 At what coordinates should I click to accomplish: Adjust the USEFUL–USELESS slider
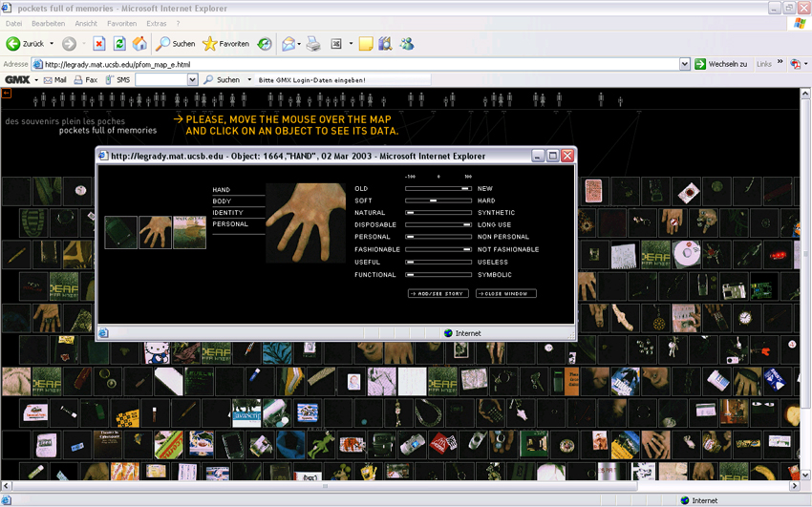438,263
